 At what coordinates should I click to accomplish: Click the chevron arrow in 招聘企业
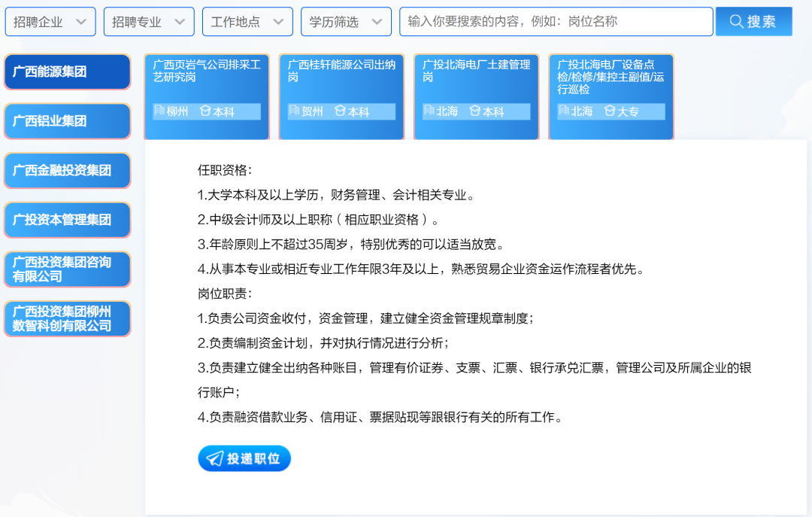pos(81,22)
